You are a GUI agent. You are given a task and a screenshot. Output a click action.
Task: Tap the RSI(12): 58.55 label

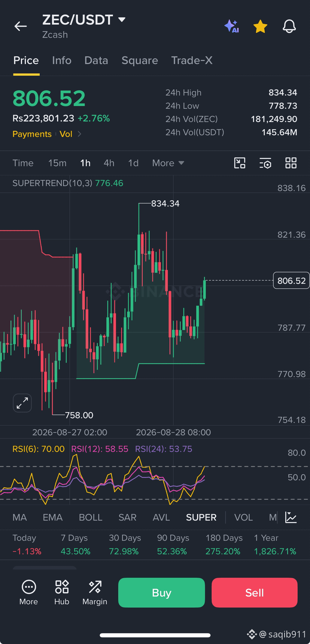(100, 449)
